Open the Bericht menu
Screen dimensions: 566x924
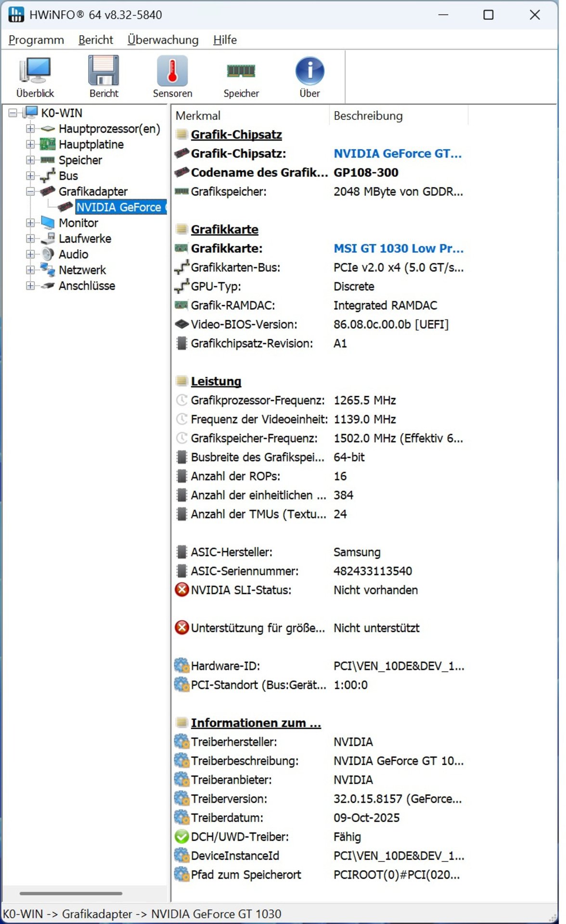(x=96, y=40)
